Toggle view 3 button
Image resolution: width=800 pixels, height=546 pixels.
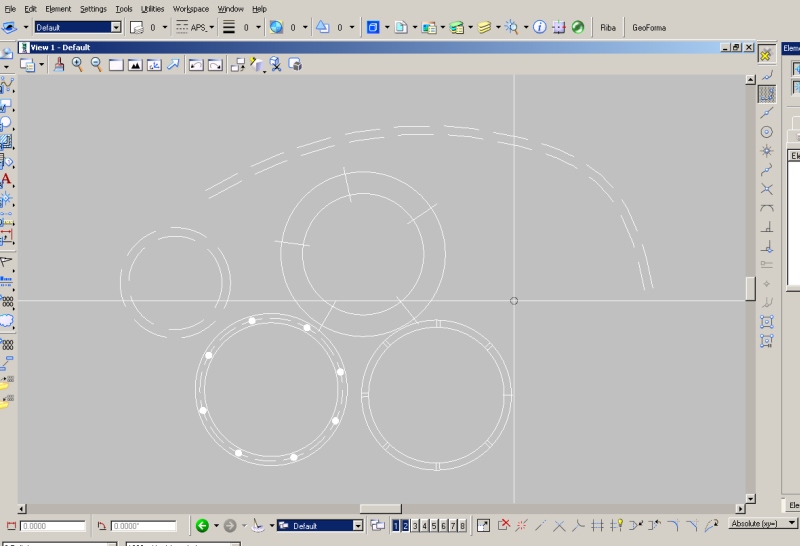coord(415,526)
